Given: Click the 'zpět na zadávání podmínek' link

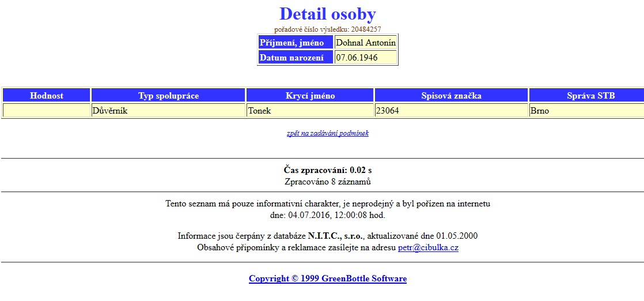Looking at the screenshot, I should [327, 133].
